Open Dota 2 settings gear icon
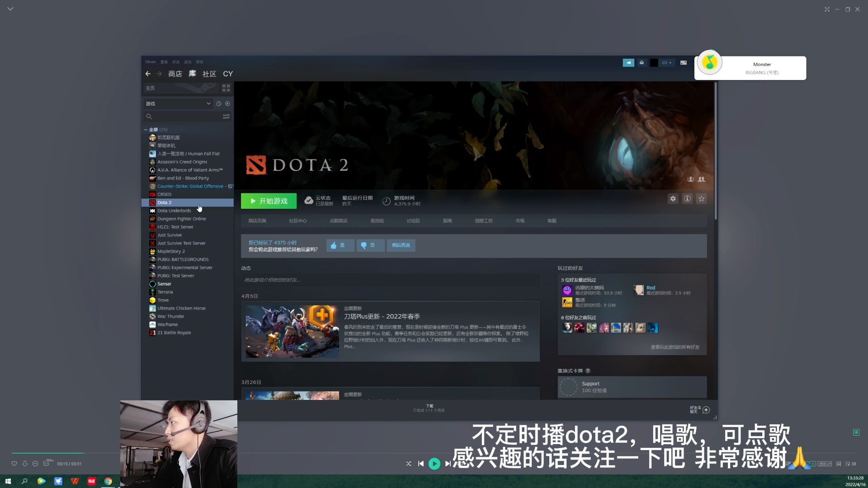Image resolution: width=868 pixels, height=488 pixels. click(x=673, y=199)
